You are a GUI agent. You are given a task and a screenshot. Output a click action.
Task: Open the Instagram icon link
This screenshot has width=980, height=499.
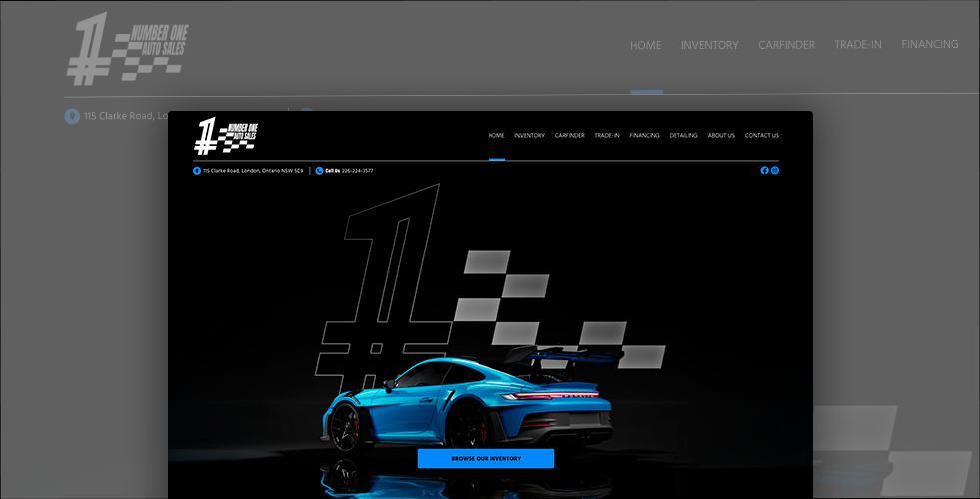tap(775, 171)
